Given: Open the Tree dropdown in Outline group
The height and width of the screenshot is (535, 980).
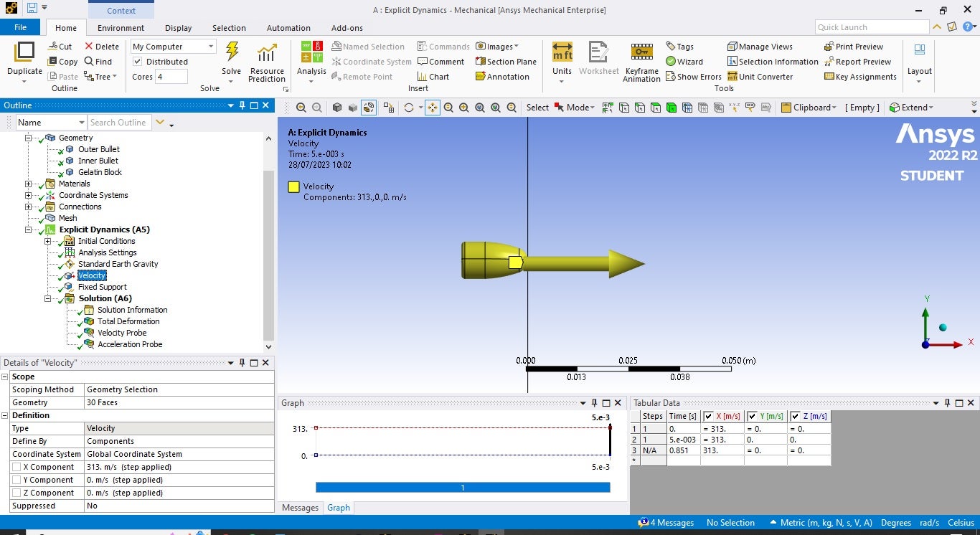Looking at the screenshot, I should point(101,77).
